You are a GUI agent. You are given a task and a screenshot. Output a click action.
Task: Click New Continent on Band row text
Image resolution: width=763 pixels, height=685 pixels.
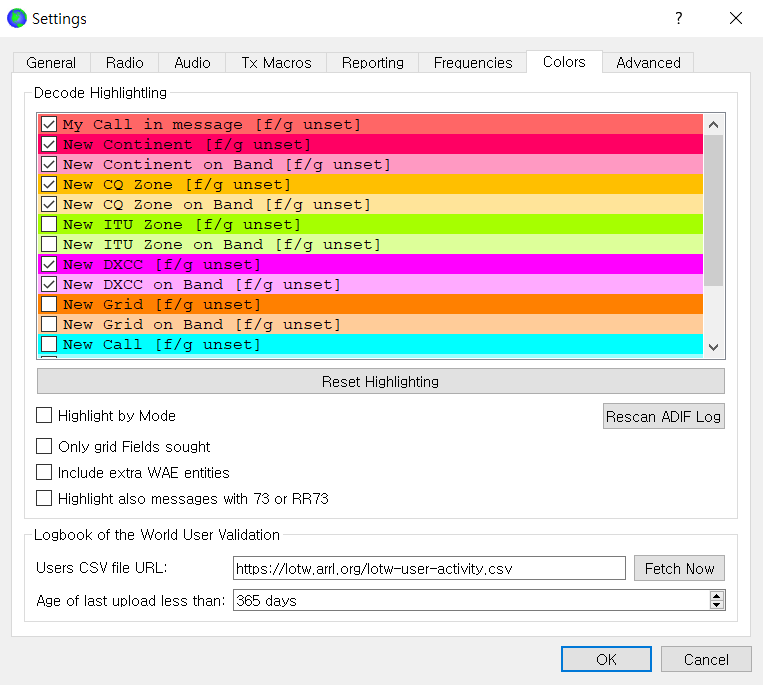227,165
